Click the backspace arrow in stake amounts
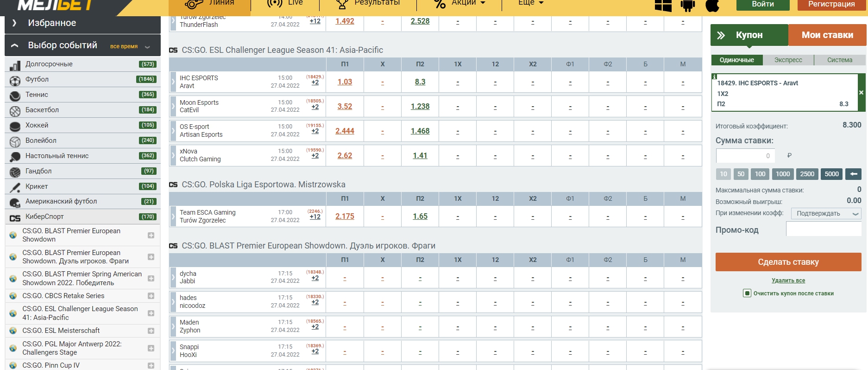 853,174
